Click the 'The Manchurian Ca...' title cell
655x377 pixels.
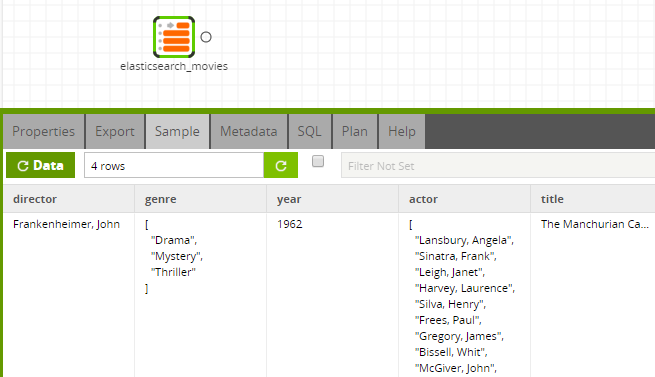(595, 224)
